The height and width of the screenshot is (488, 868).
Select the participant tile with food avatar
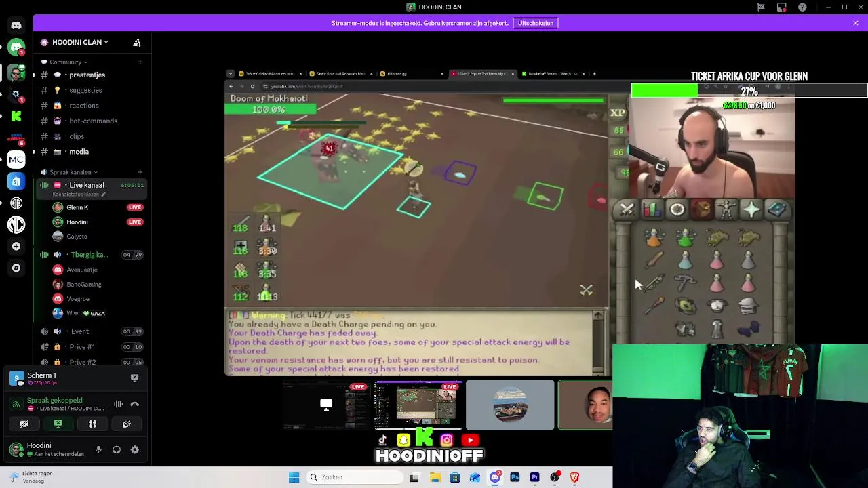coord(510,405)
